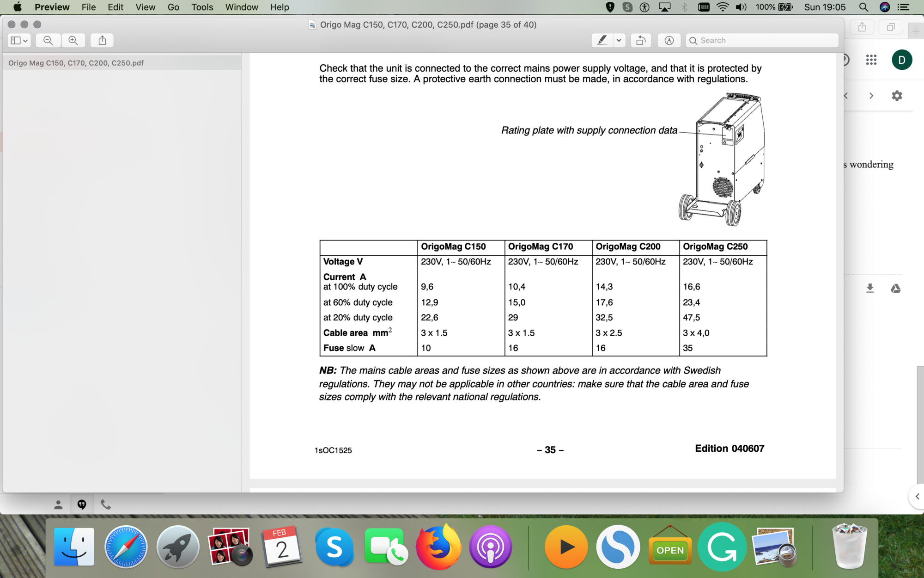Click the zoom in magnifier button
924x578 pixels.
coord(73,40)
